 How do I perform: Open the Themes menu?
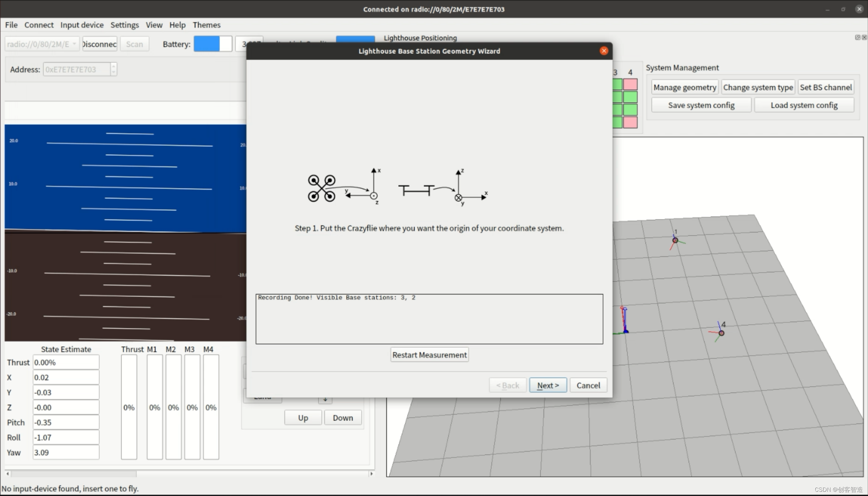pos(206,25)
